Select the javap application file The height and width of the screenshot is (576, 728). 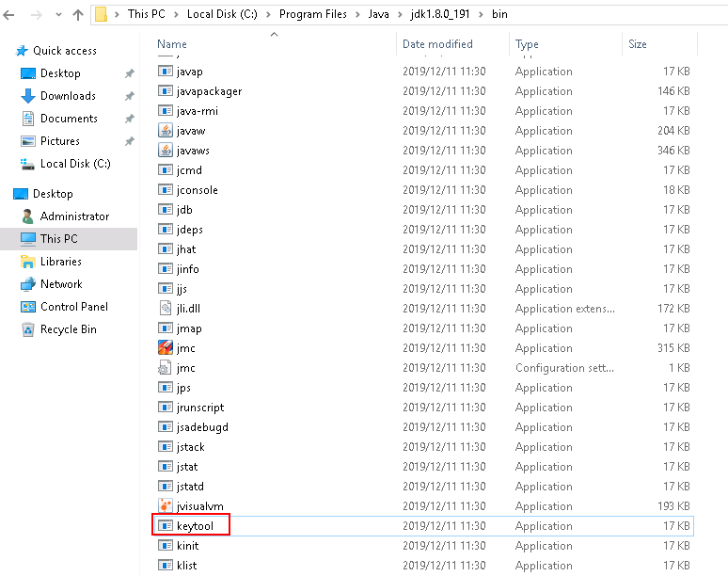click(189, 72)
